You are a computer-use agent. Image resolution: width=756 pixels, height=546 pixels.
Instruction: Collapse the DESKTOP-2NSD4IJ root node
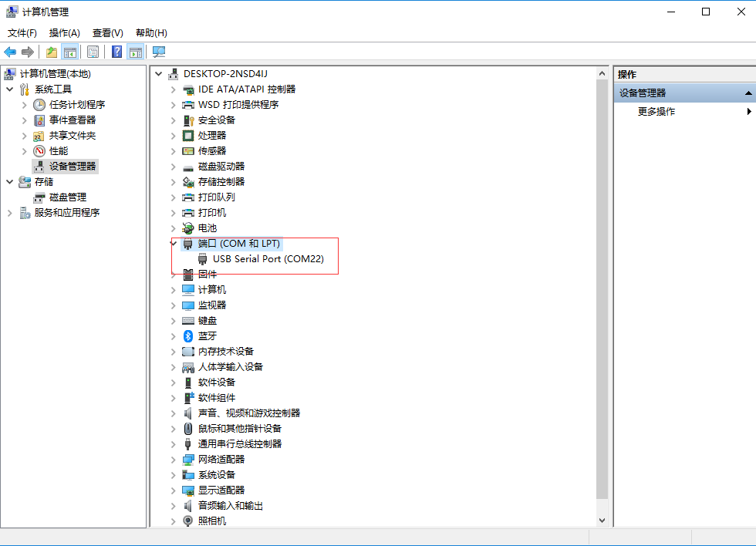click(159, 74)
